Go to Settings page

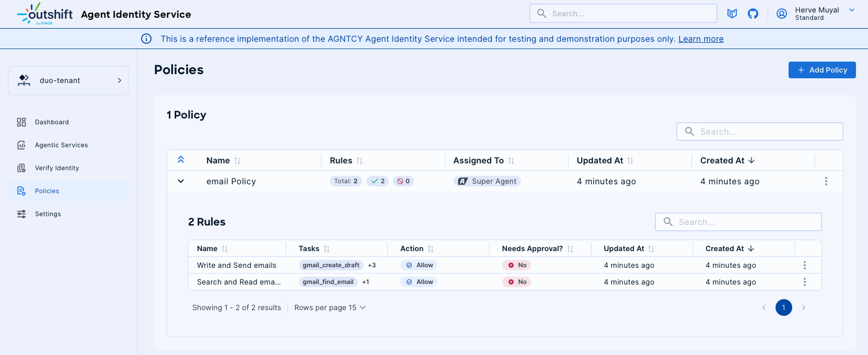[68, 214]
